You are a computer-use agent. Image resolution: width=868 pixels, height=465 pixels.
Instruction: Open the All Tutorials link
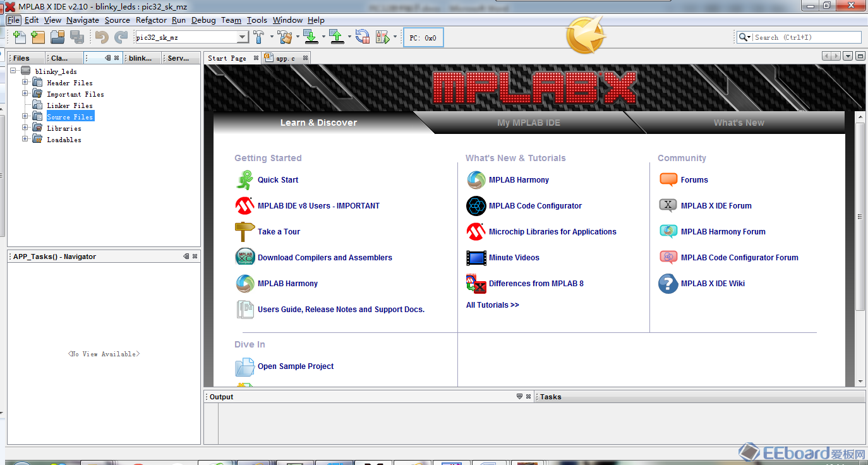coord(493,305)
